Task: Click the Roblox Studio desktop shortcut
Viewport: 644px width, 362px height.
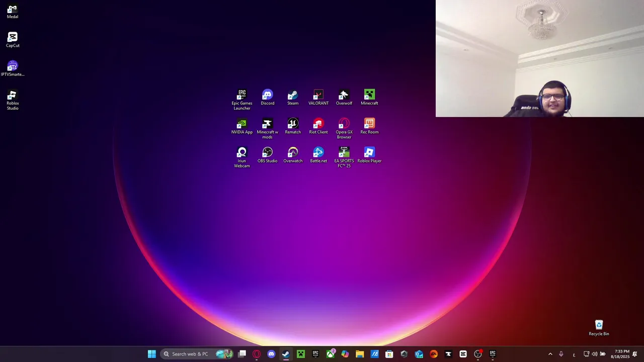Action: tap(13, 100)
